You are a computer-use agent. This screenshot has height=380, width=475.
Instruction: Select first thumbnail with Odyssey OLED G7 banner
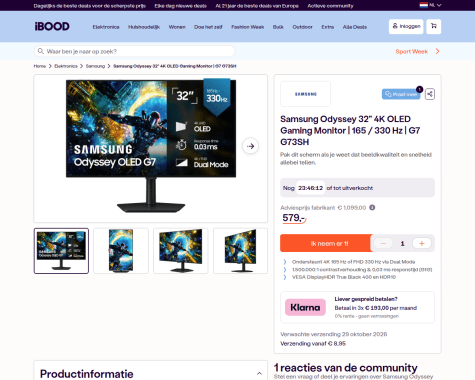(61, 251)
